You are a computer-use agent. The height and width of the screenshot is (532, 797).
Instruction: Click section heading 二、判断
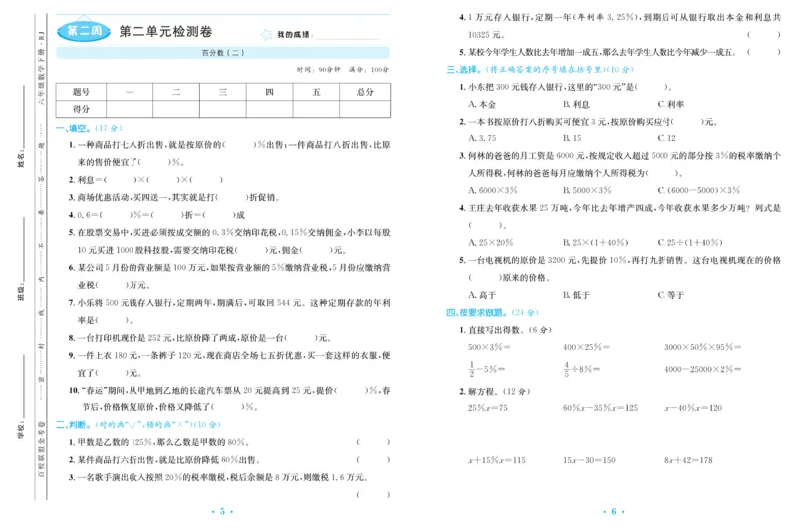[138, 424]
